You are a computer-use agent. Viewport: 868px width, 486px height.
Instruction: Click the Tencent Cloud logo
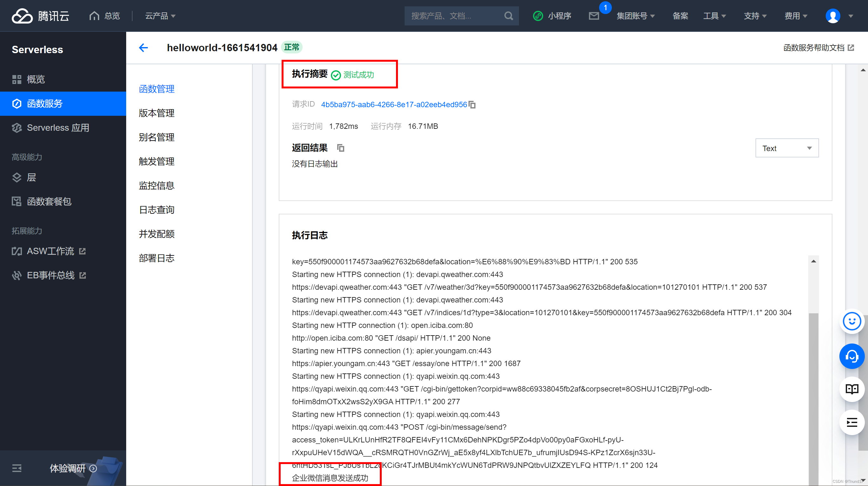coord(40,16)
